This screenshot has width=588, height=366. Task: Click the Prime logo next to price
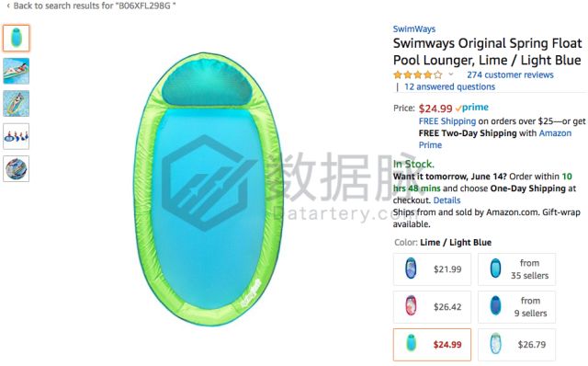[472, 108]
